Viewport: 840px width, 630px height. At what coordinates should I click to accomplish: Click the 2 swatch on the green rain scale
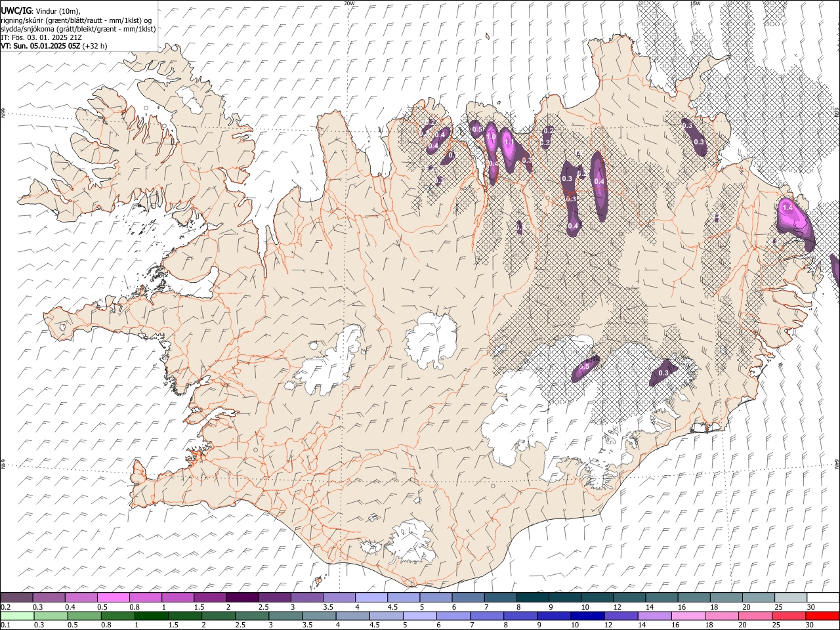pyautogui.click(x=219, y=616)
